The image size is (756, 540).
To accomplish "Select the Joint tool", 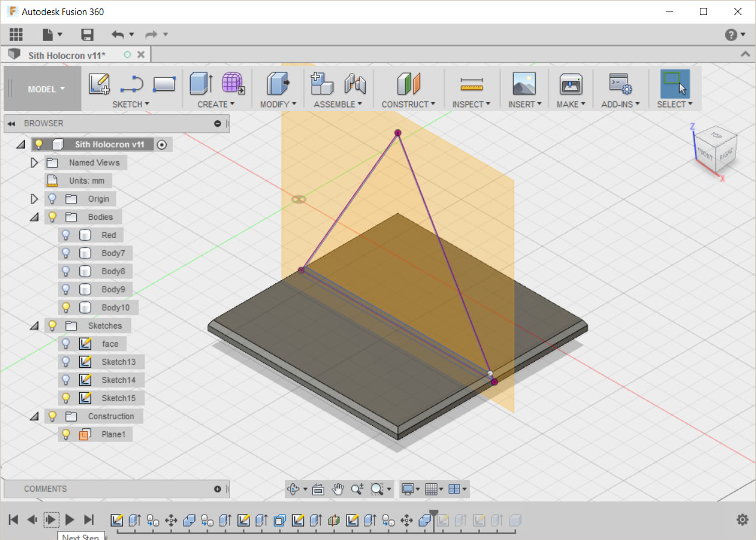I will [x=355, y=83].
